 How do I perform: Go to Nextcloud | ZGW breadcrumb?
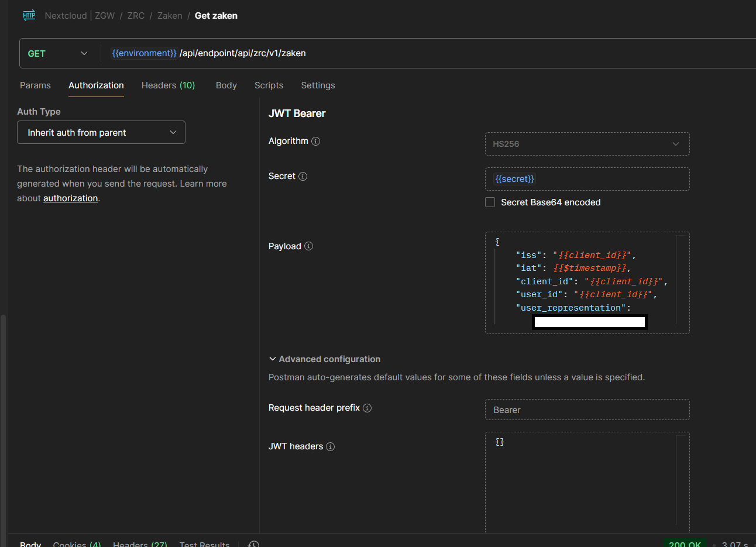[80, 16]
